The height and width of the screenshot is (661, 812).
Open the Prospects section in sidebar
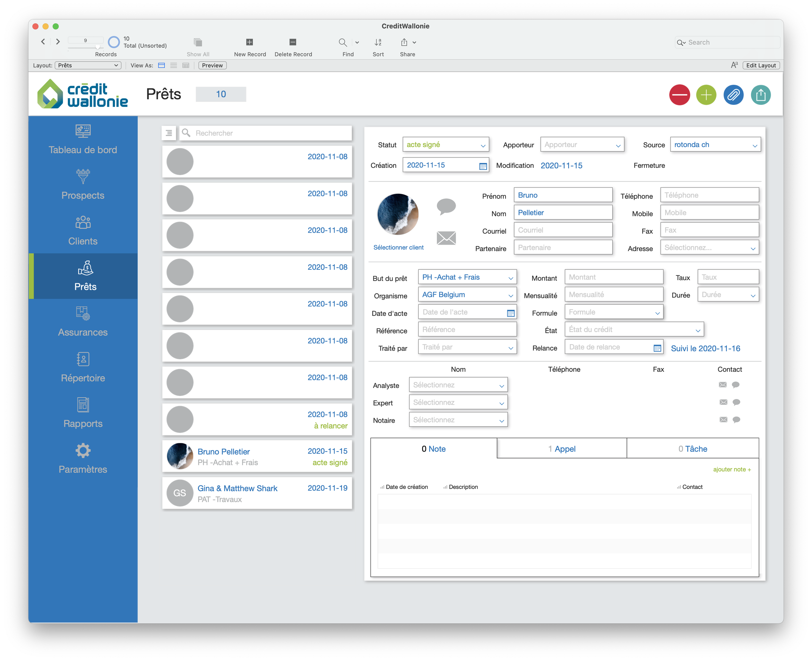point(82,185)
